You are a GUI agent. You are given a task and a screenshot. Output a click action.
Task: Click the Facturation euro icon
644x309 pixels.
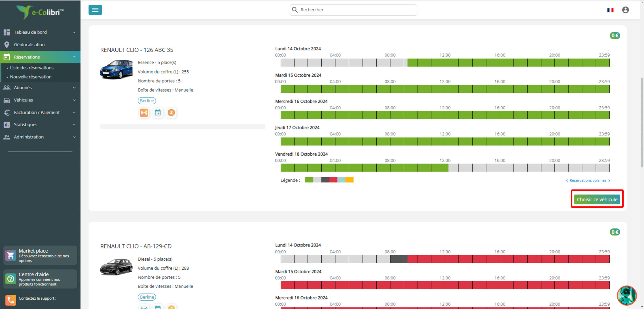(x=7, y=112)
